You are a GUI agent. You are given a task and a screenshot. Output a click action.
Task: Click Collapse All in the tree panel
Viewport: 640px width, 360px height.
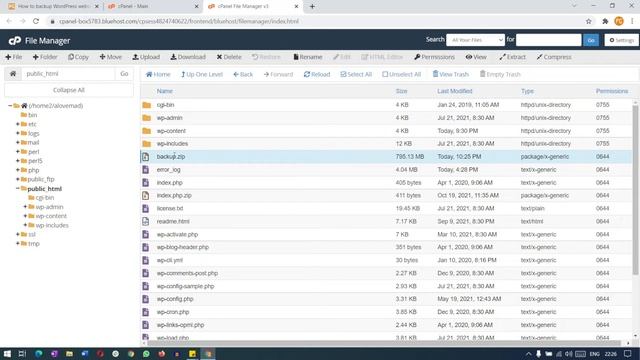pos(69,90)
